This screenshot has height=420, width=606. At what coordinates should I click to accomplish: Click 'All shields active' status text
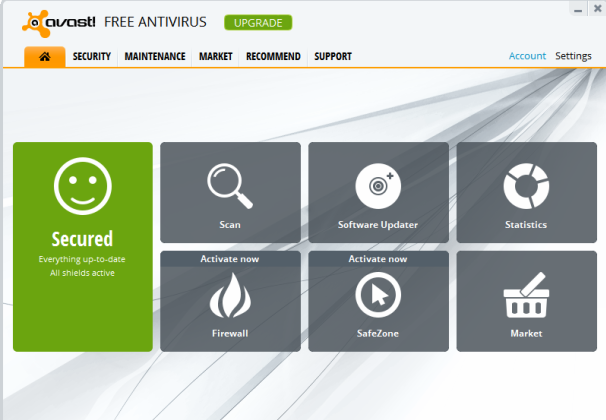tap(82, 273)
